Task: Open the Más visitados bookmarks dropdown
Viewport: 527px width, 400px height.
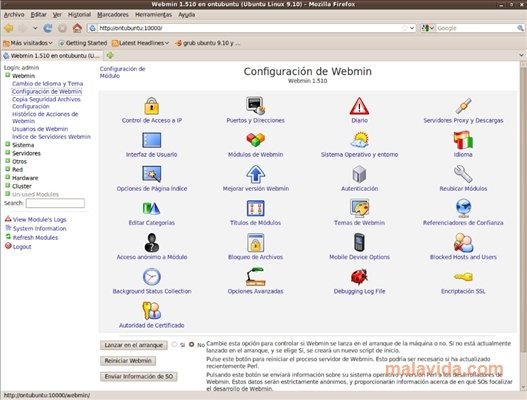Action: click(28, 43)
